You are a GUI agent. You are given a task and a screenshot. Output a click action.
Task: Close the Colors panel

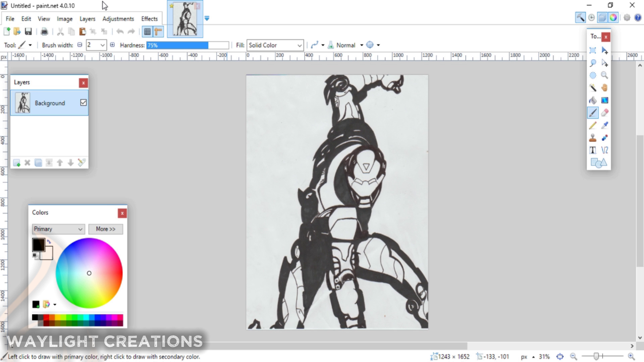click(x=122, y=213)
